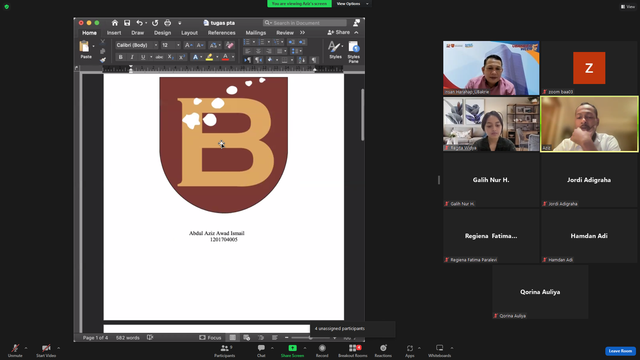Viewport: 640px width, 360px height.
Task: Undo the last action in Word
Action: coord(139,23)
